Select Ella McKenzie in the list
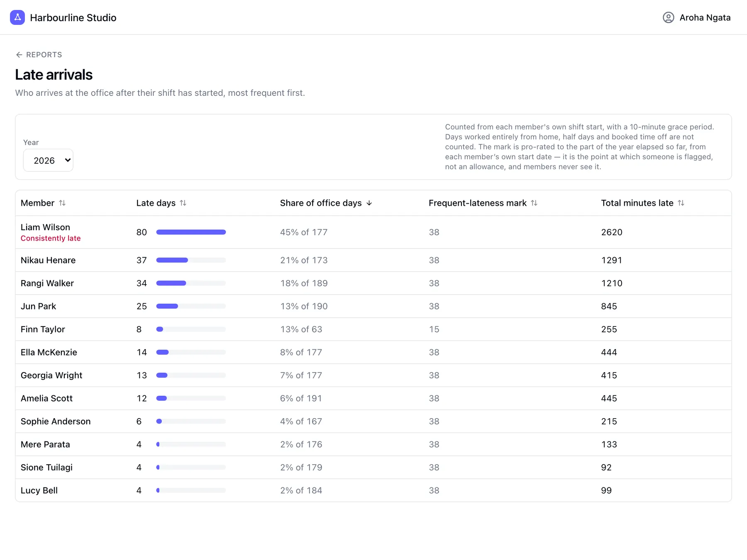This screenshot has width=747, height=560. 49,352
